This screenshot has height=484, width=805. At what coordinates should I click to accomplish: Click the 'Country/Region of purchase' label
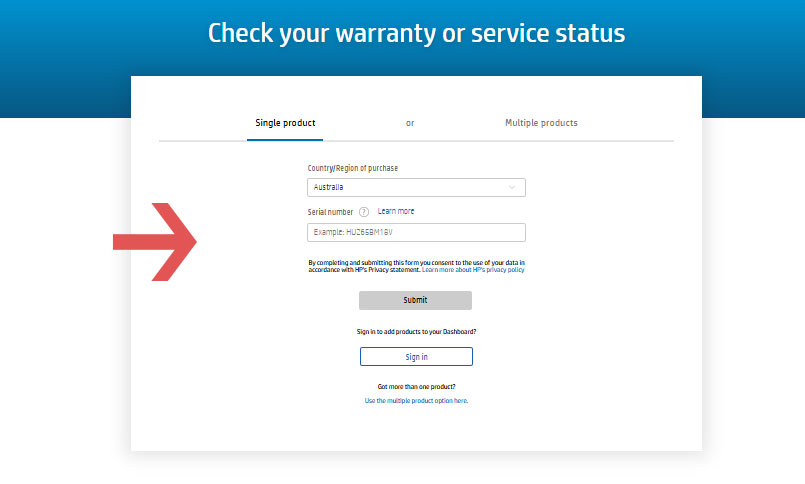point(353,168)
